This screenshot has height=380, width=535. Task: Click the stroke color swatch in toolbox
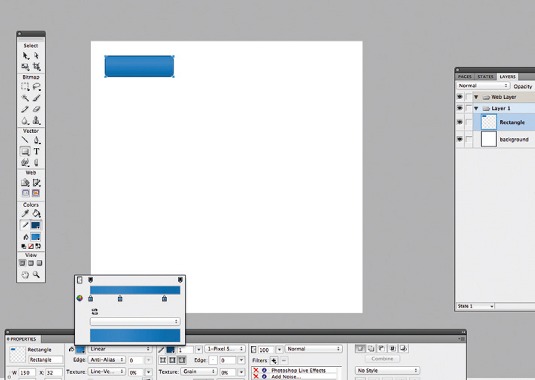coord(35,225)
